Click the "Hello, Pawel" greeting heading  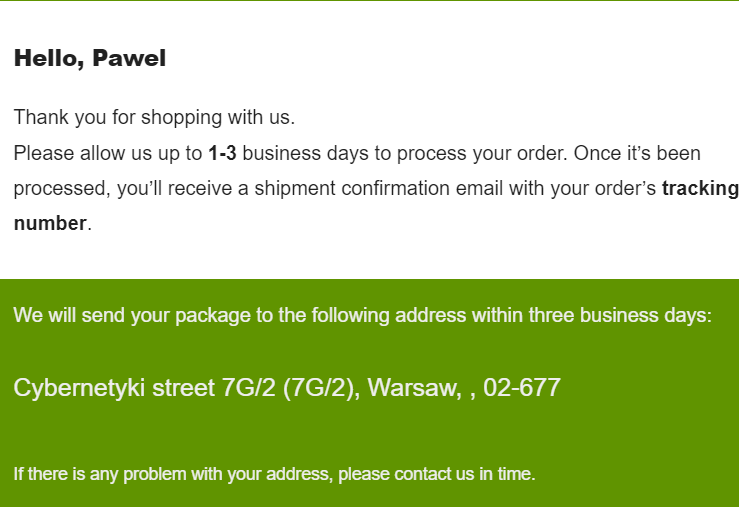[x=90, y=58]
